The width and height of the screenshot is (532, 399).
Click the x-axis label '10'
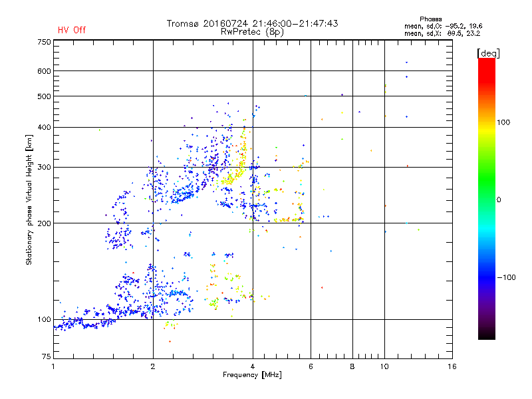tap(384, 366)
